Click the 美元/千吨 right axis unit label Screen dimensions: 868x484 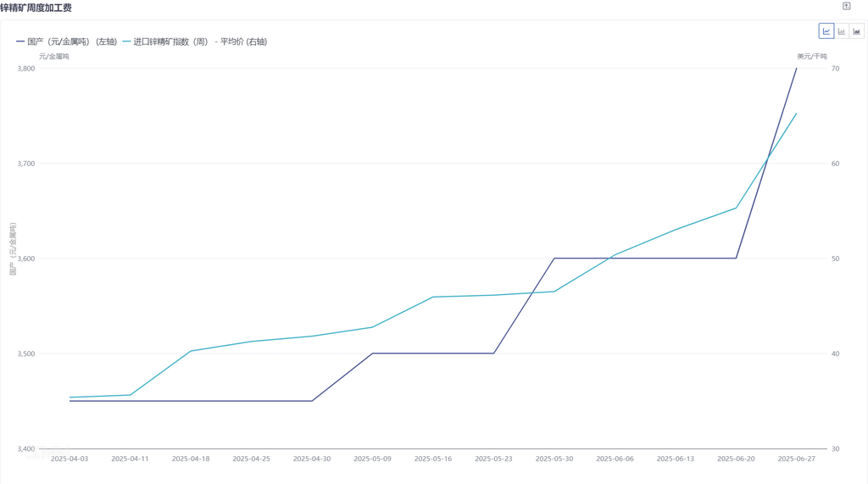(x=811, y=56)
